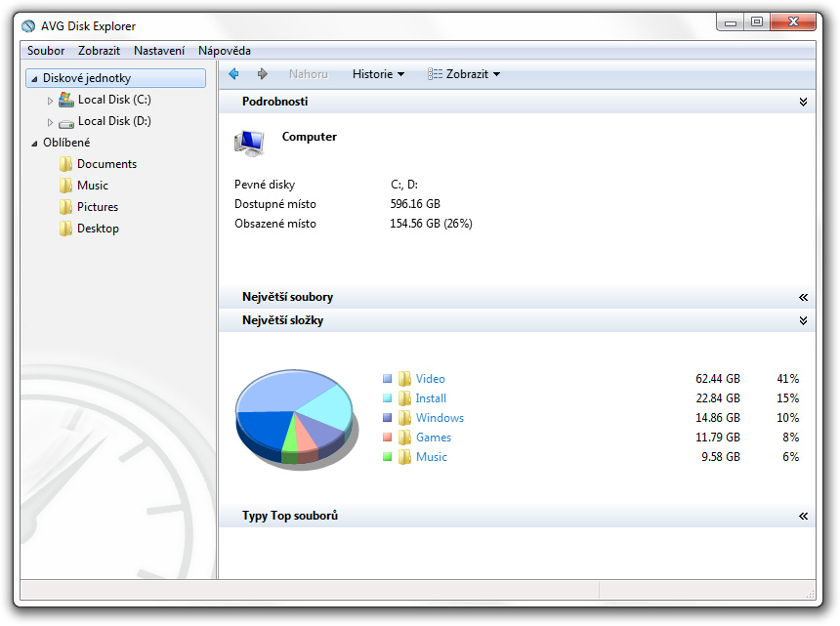840x626 pixels.
Task: Open the Music link in largest folders
Action: tap(432, 457)
